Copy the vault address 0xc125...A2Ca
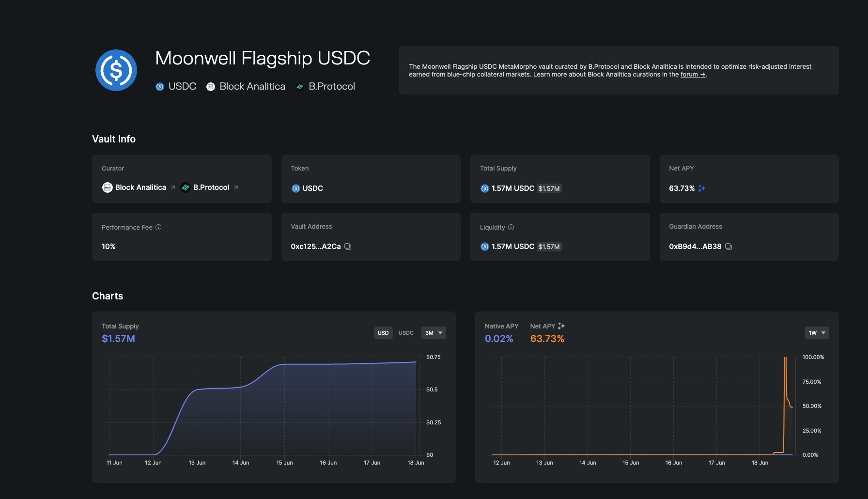The height and width of the screenshot is (499, 868). tap(348, 247)
